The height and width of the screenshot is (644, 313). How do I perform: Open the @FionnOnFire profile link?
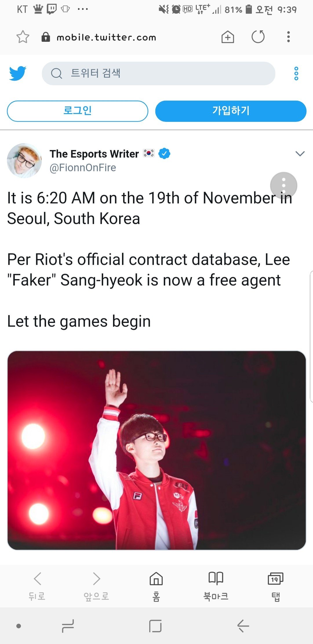(x=83, y=168)
